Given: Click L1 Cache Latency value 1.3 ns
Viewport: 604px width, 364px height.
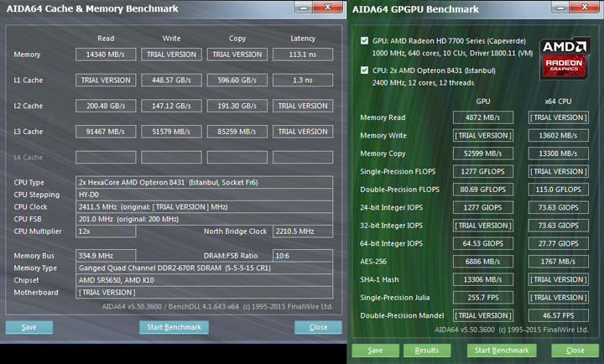Looking at the screenshot, I should point(303,81).
